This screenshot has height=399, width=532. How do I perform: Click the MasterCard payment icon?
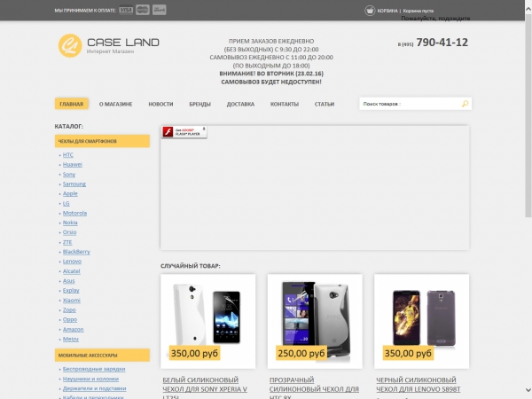click(143, 10)
